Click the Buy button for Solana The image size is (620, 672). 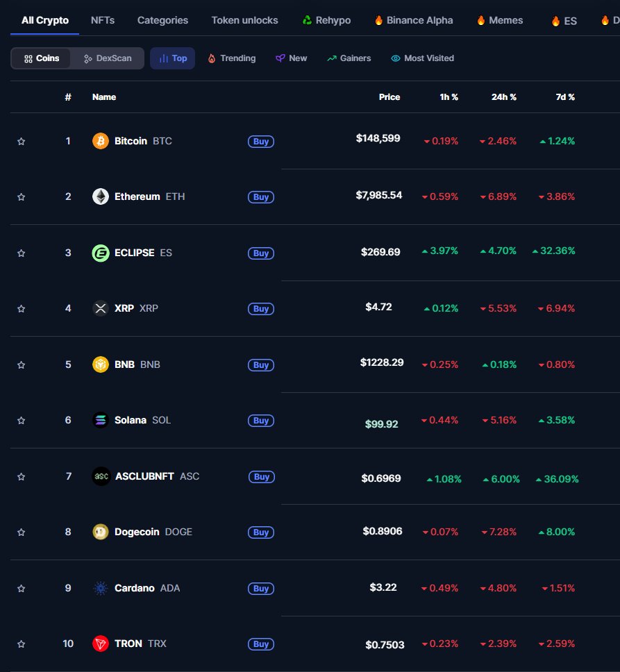[261, 421]
